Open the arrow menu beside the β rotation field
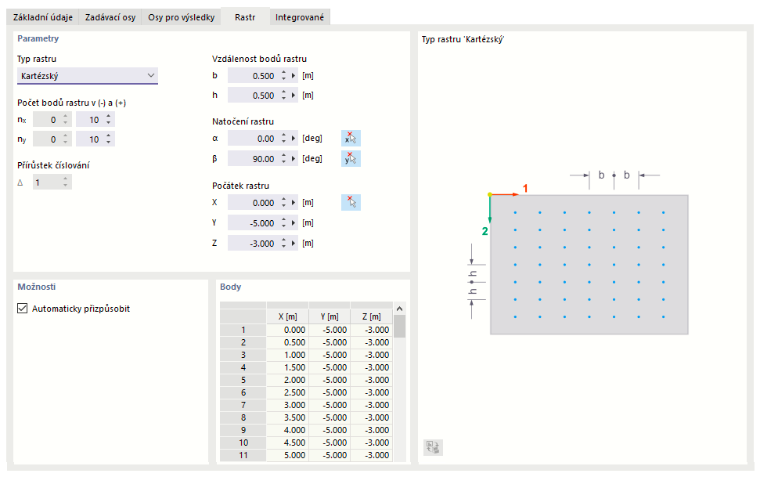The width and height of the screenshot is (760, 477). click(x=293, y=159)
